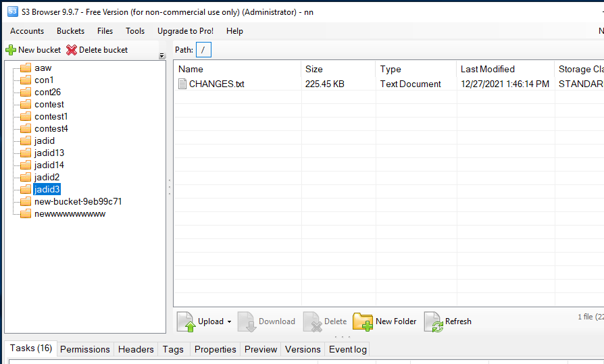Click the Delete file icon

(x=312, y=321)
